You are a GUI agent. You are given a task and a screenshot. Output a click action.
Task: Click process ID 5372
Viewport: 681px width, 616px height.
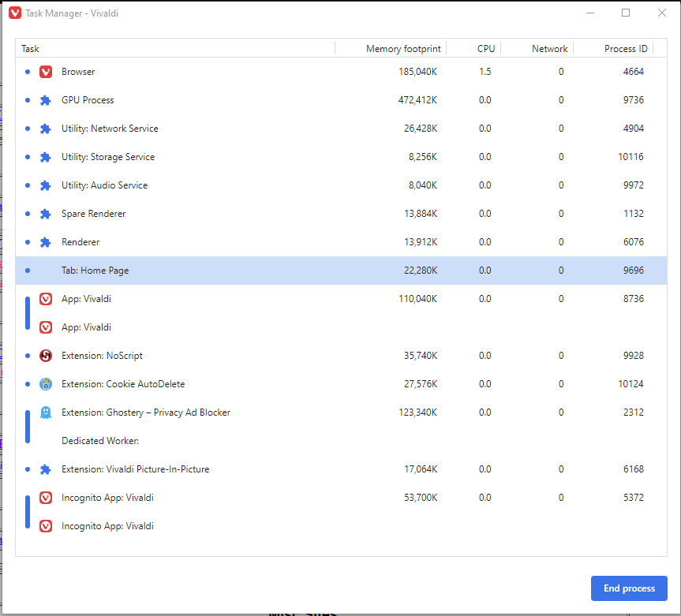coord(633,498)
